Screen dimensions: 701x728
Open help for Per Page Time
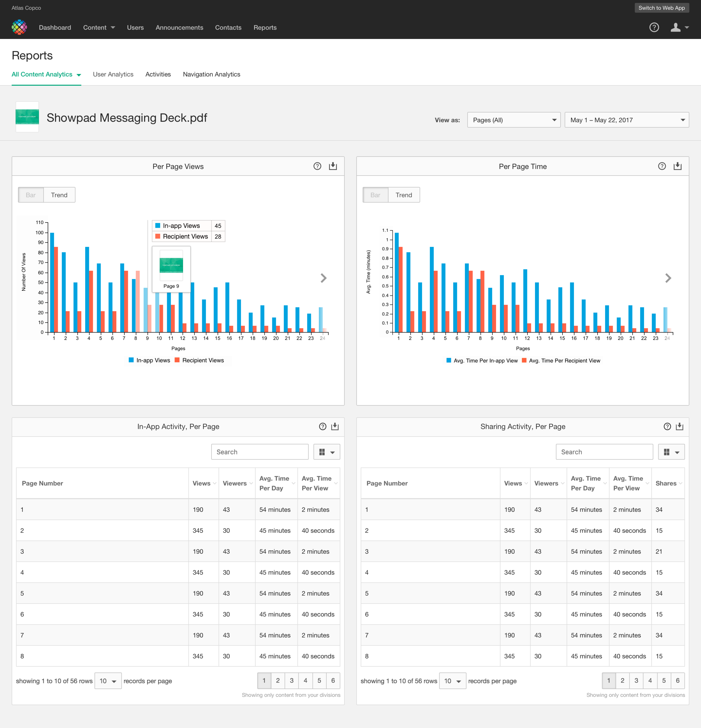[662, 166]
